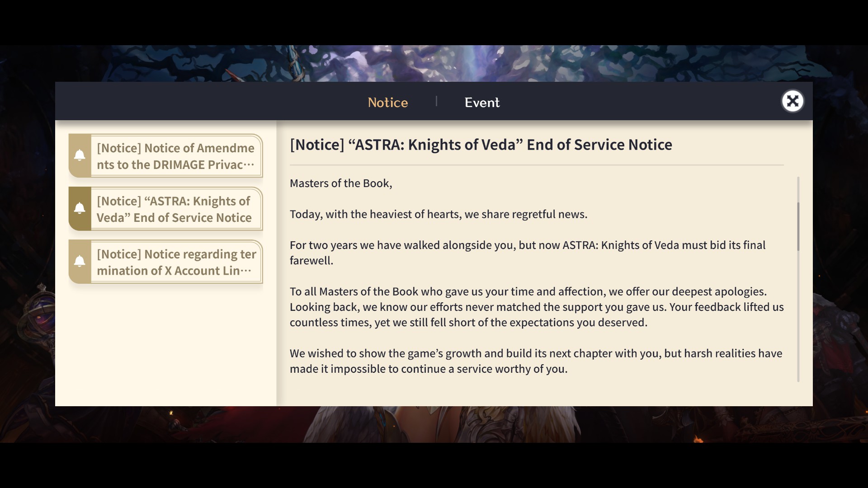Viewport: 868px width, 488px height.
Task: Click the divider between Notice and Event tabs
Action: pyautogui.click(x=436, y=101)
